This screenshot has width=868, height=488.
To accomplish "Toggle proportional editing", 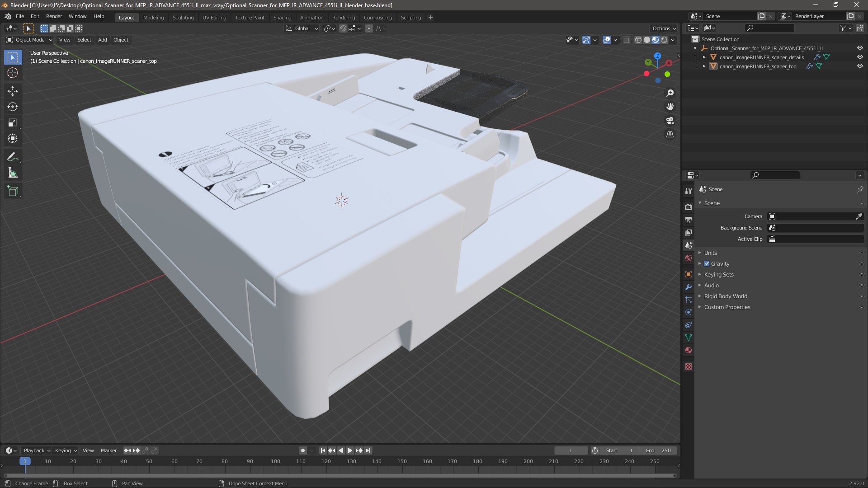I will click(x=369, y=28).
